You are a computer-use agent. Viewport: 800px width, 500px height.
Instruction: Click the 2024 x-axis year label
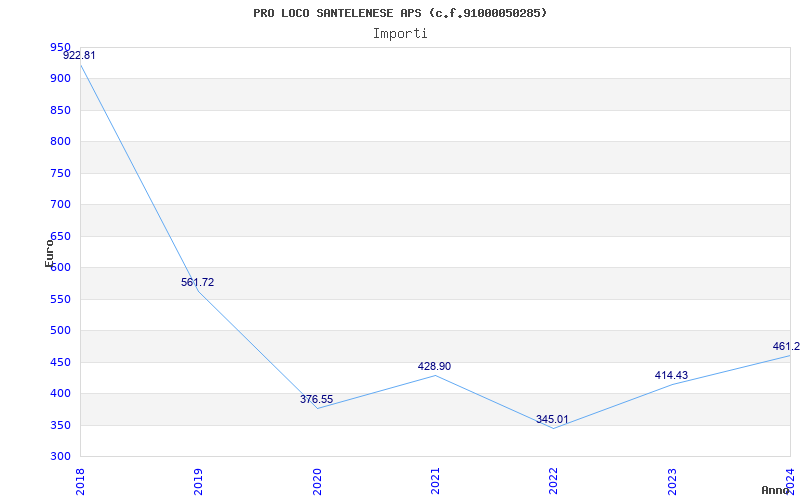(790, 481)
